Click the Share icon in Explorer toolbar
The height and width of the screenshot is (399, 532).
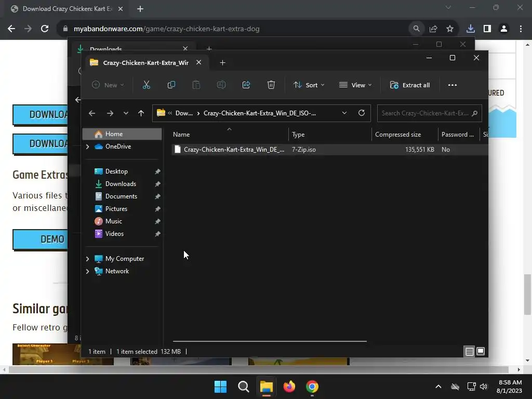click(246, 85)
